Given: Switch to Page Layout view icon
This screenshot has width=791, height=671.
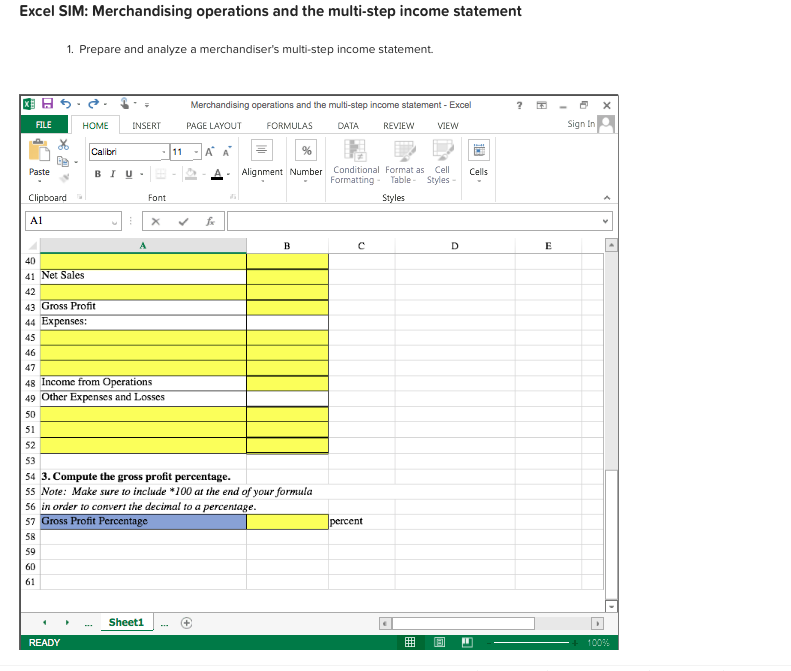Looking at the screenshot, I should 439,642.
